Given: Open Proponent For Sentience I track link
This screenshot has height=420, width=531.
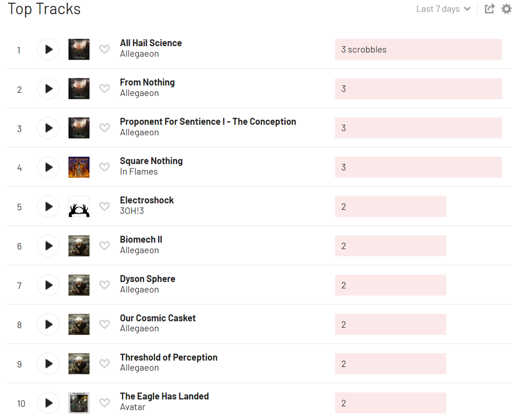Looking at the screenshot, I should (x=208, y=121).
